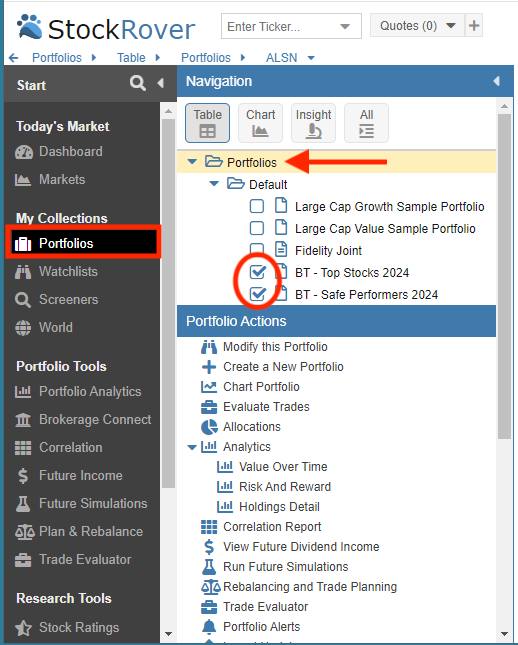The image size is (518, 645).
Task: Uncheck BT - Top Stocks 2024 checkbox
Action: pyautogui.click(x=258, y=272)
